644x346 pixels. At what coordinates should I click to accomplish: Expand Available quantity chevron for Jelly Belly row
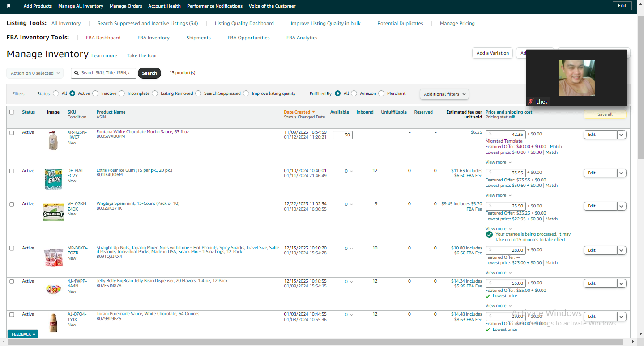pos(351,282)
